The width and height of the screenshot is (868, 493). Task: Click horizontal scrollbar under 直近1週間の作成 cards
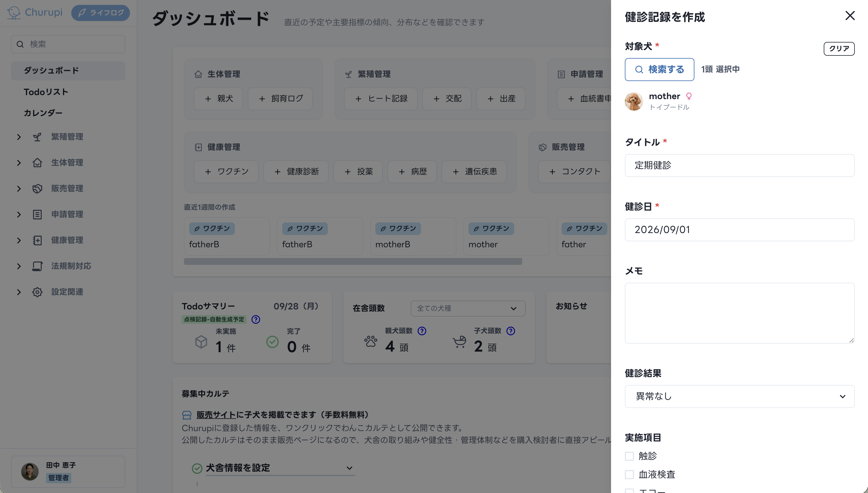click(x=353, y=261)
